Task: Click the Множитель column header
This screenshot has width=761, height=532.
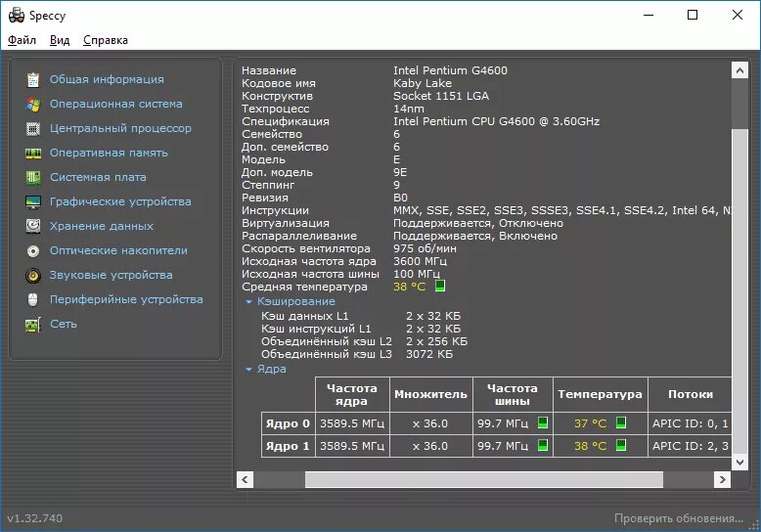Action: (431, 395)
